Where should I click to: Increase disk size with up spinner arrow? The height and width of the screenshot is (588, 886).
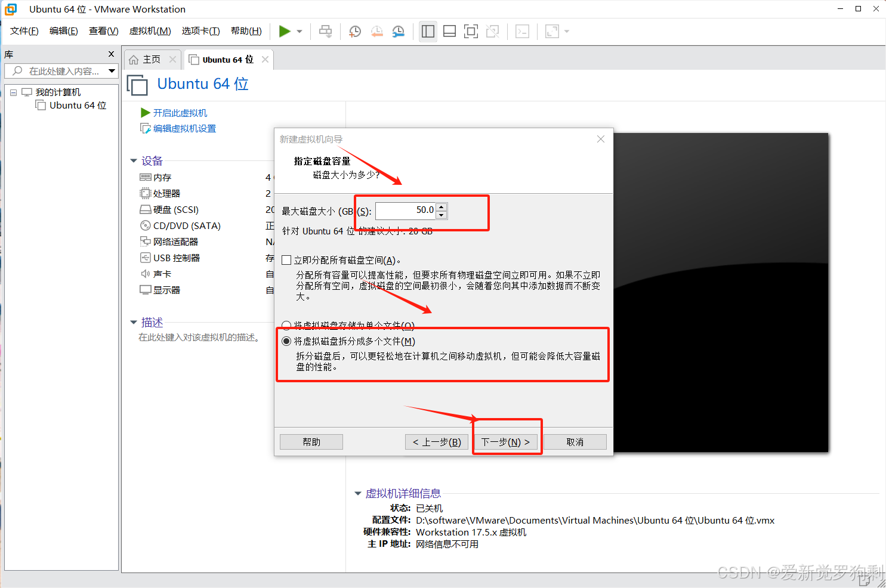[442, 207]
